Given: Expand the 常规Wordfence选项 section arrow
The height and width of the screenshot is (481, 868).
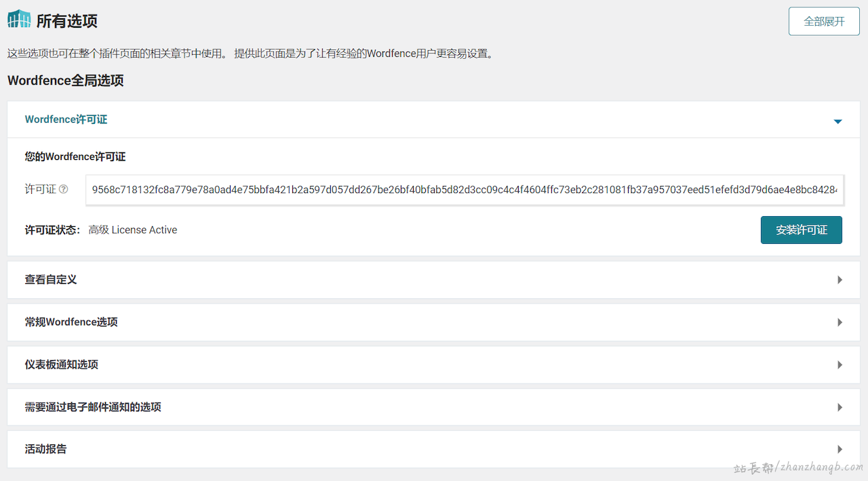Looking at the screenshot, I should (x=840, y=322).
